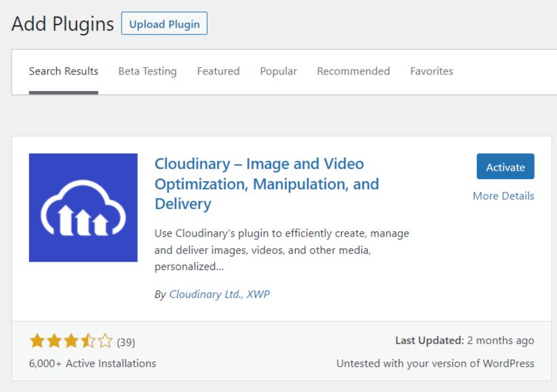
Task: Visit the Cloudinary Ltd., XWP author link
Action: [219, 294]
